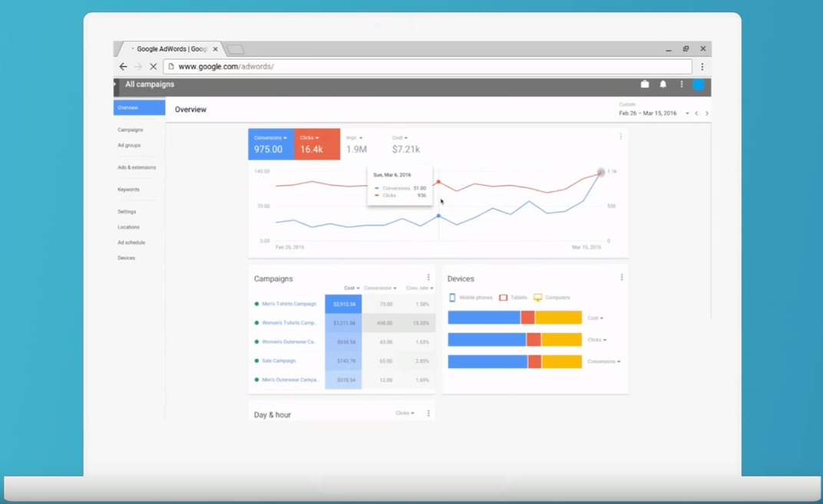The height and width of the screenshot is (504, 823).
Task: Click the $2,912.34 cost cell
Action: point(343,305)
